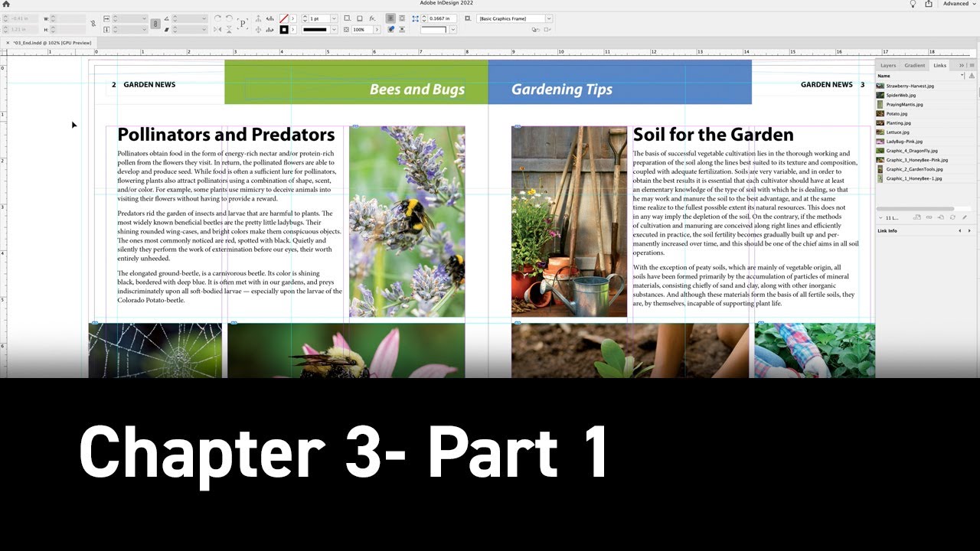Open the stroke swatch flyout arrow
Screen dimensions: 980x551
coord(293,29)
